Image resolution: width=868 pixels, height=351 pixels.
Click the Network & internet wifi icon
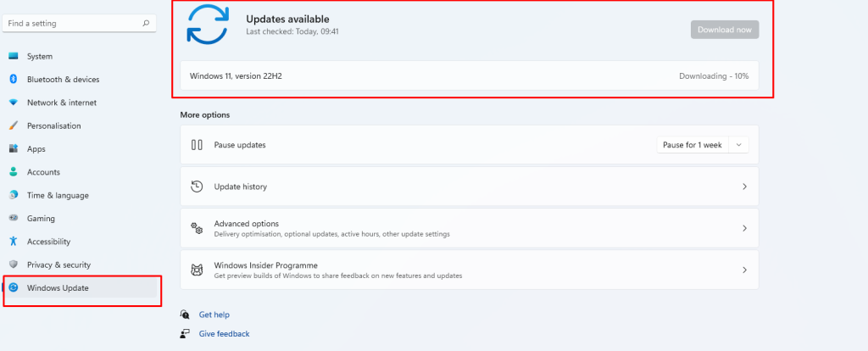point(14,103)
